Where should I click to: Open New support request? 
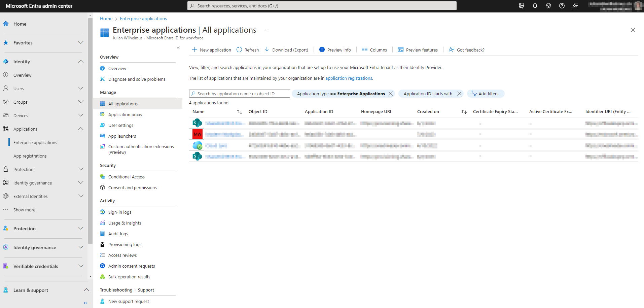click(x=129, y=301)
